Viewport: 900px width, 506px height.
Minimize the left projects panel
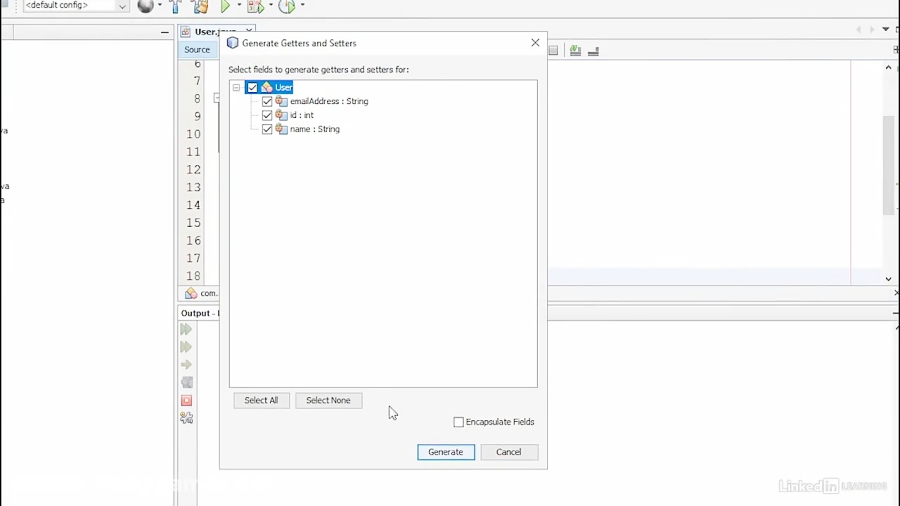pyautogui.click(x=165, y=33)
